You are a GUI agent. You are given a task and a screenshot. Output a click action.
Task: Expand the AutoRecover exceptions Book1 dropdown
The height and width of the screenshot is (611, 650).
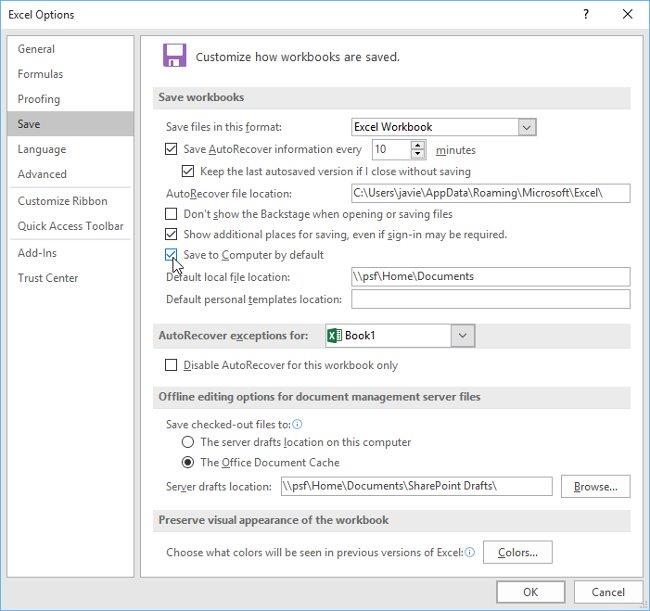coord(462,336)
